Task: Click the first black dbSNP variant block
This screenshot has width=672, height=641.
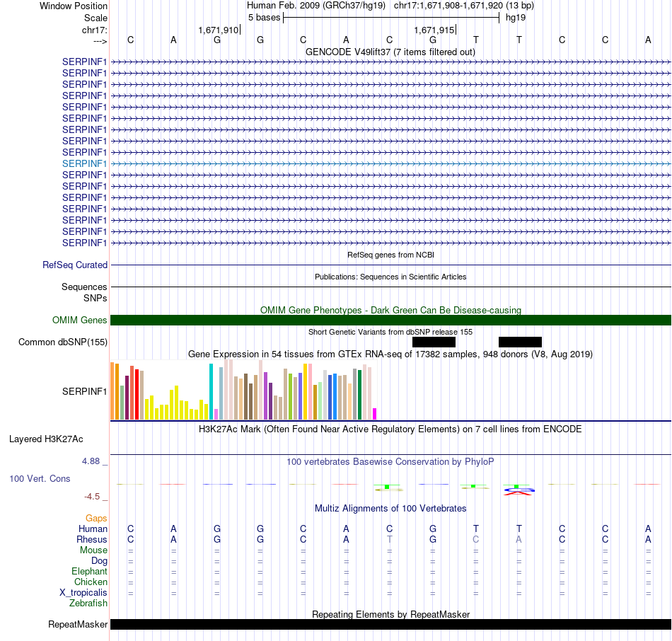Action: pyautogui.click(x=434, y=342)
